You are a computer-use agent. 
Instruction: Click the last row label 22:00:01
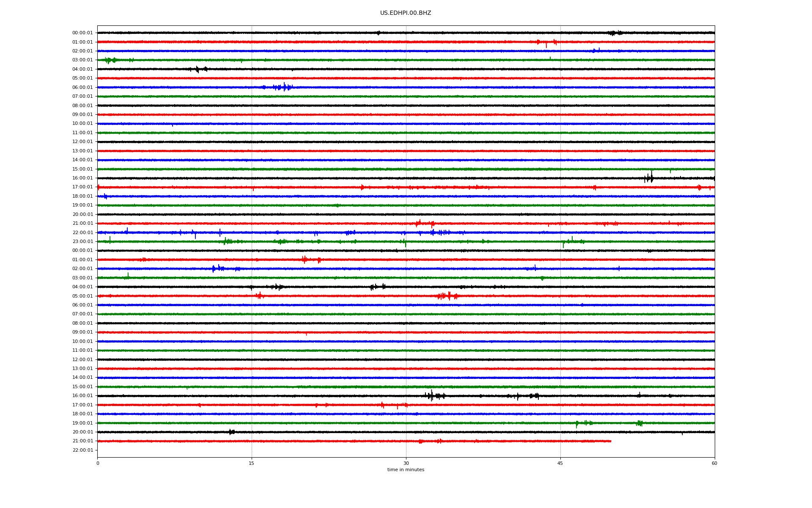tap(82, 450)
